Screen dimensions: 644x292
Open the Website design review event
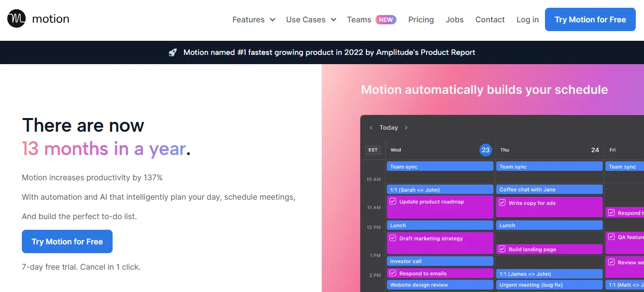pyautogui.click(x=440, y=285)
